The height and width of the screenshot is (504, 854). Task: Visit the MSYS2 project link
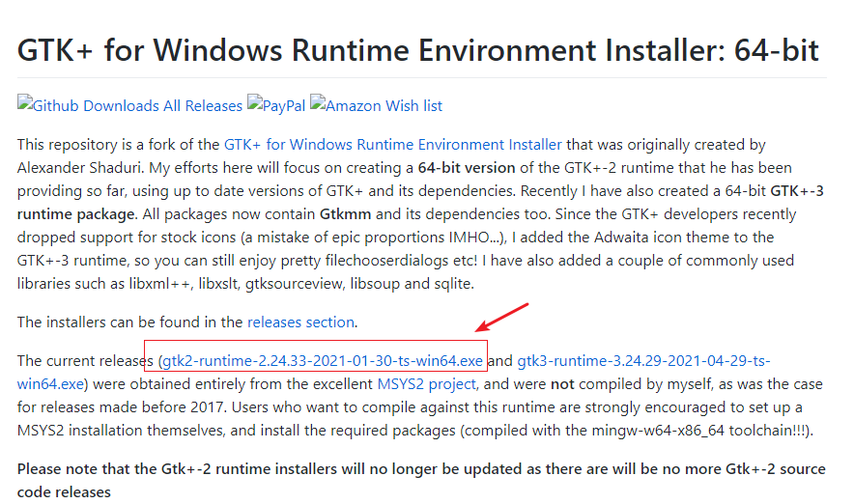click(413, 383)
